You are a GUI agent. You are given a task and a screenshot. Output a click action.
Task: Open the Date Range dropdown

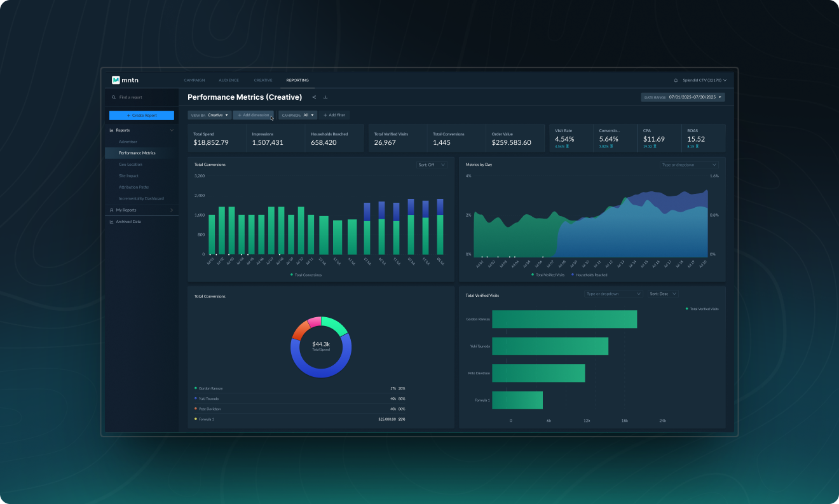point(683,97)
